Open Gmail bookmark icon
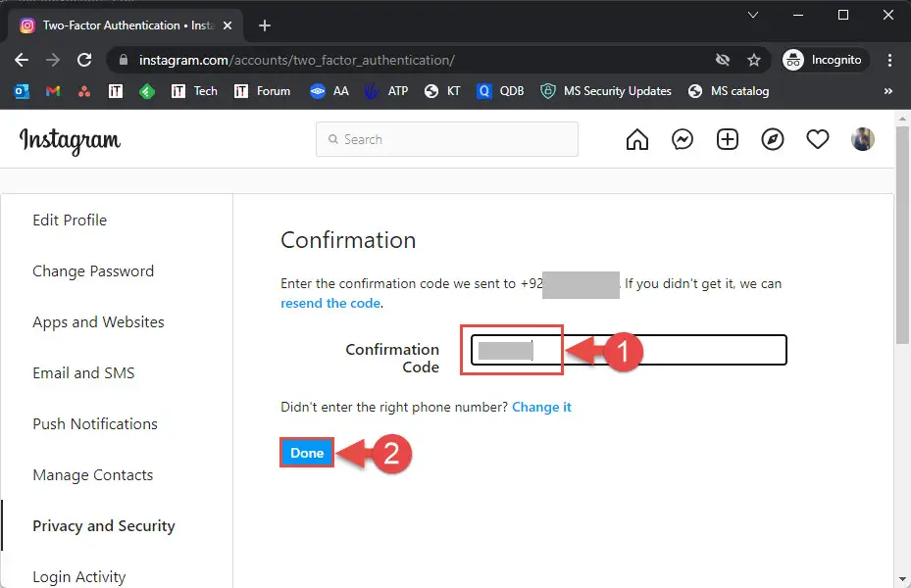 tap(53, 91)
